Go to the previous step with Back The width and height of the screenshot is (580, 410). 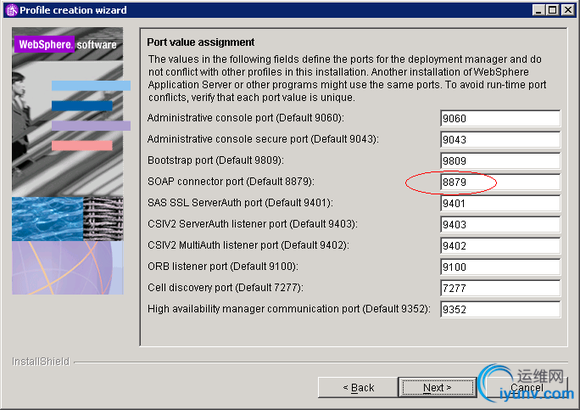(358, 387)
